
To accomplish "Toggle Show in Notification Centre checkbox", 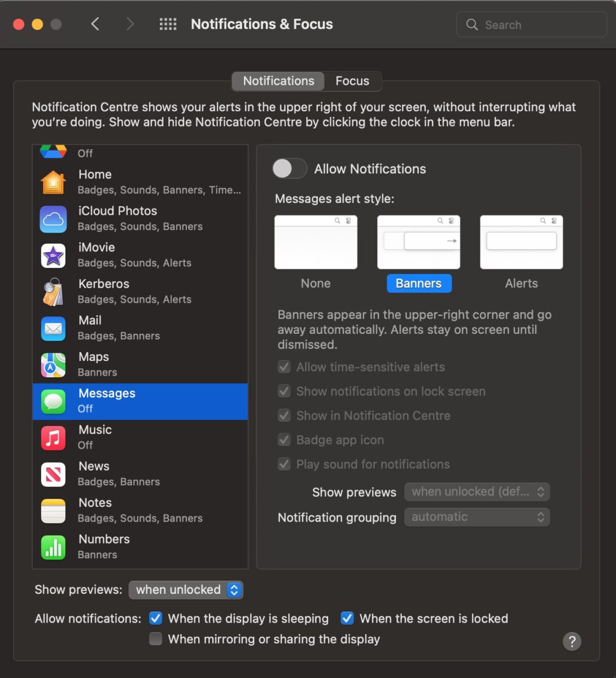I will (284, 415).
